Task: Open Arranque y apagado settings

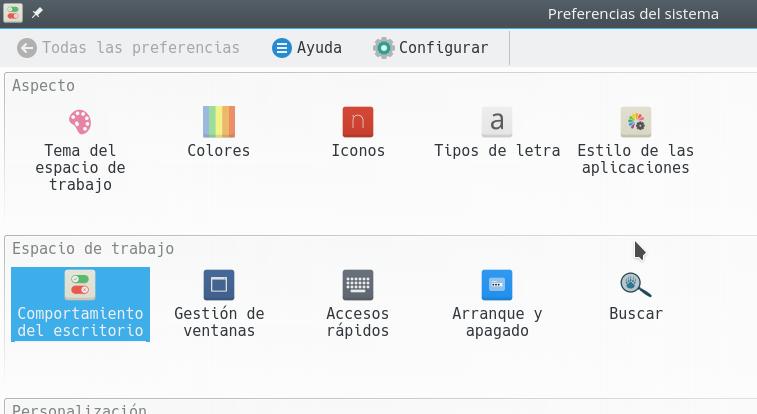Action: [497, 304]
